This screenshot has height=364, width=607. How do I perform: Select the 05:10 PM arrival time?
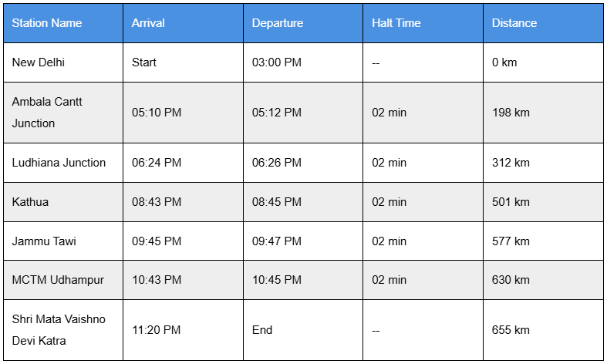click(x=157, y=113)
